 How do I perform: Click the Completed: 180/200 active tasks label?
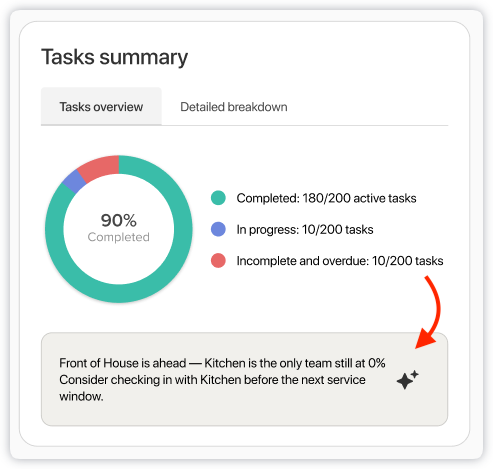click(x=326, y=198)
